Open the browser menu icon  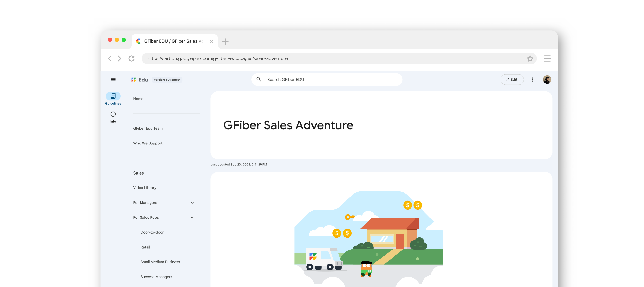(x=547, y=58)
